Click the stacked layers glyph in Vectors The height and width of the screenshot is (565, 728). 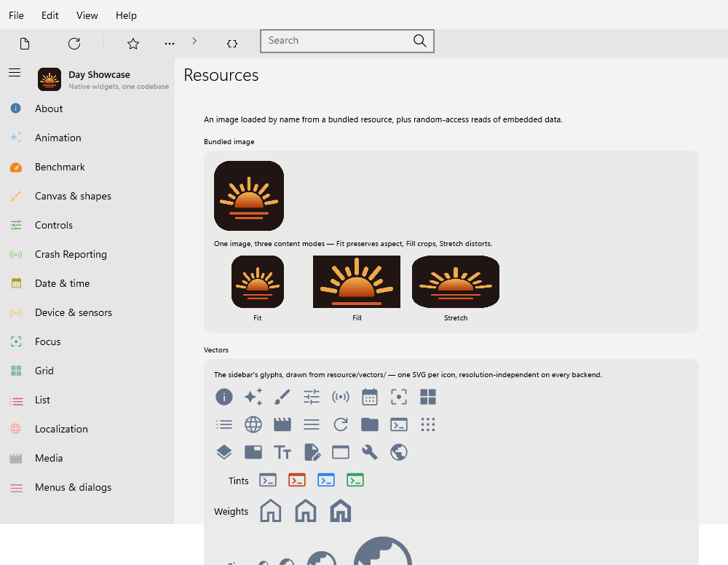click(x=224, y=452)
